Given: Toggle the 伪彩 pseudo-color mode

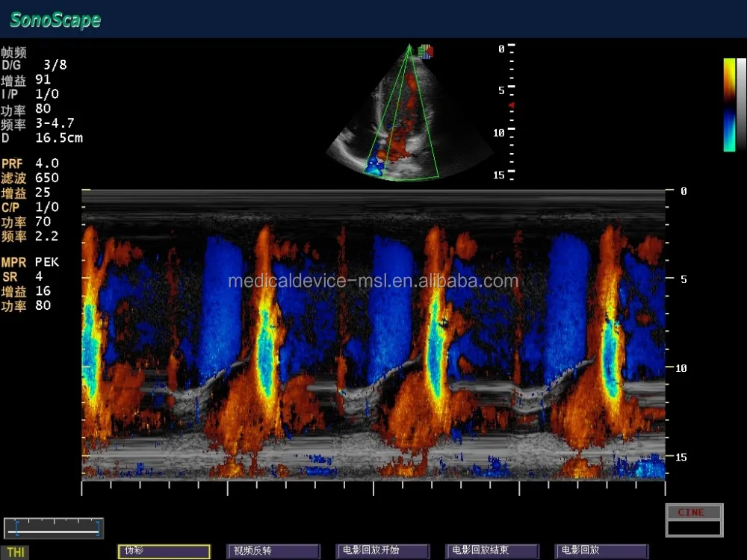Looking at the screenshot, I should coord(164,550).
